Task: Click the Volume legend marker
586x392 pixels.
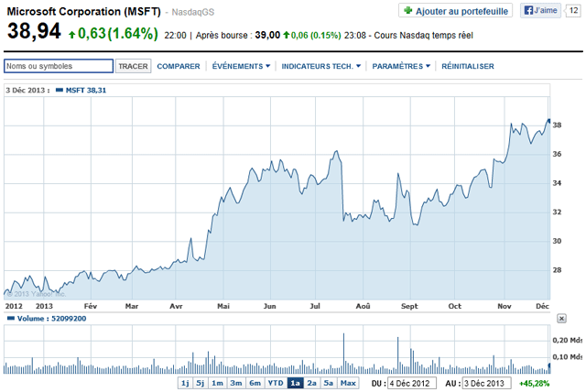Action: [10, 318]
